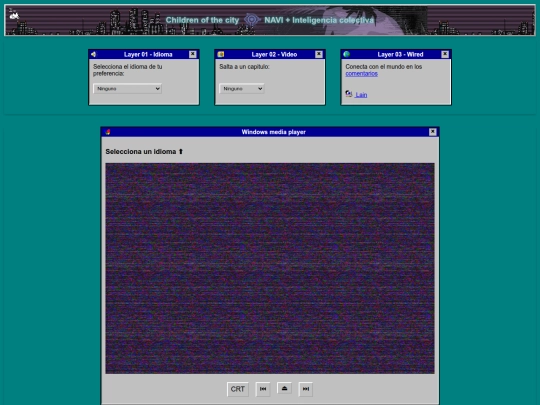Click the speaker icon in Layer 01 title
The image size is (540, 405).
click(x=94, y=54)
